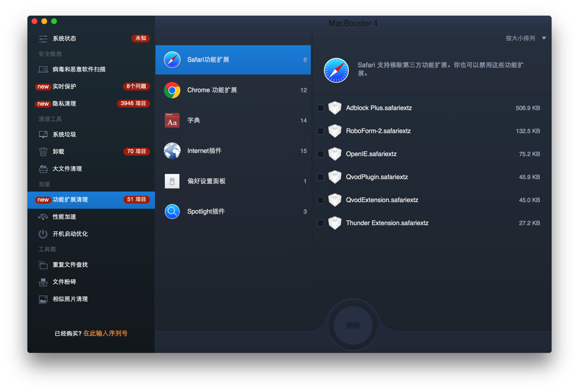Click the 开机启动优化 power icon

click(x=43, y=234)
